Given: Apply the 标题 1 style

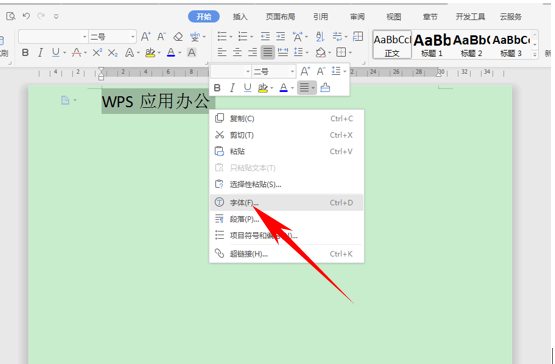Looking at the screenshot, I should (432, 45).
